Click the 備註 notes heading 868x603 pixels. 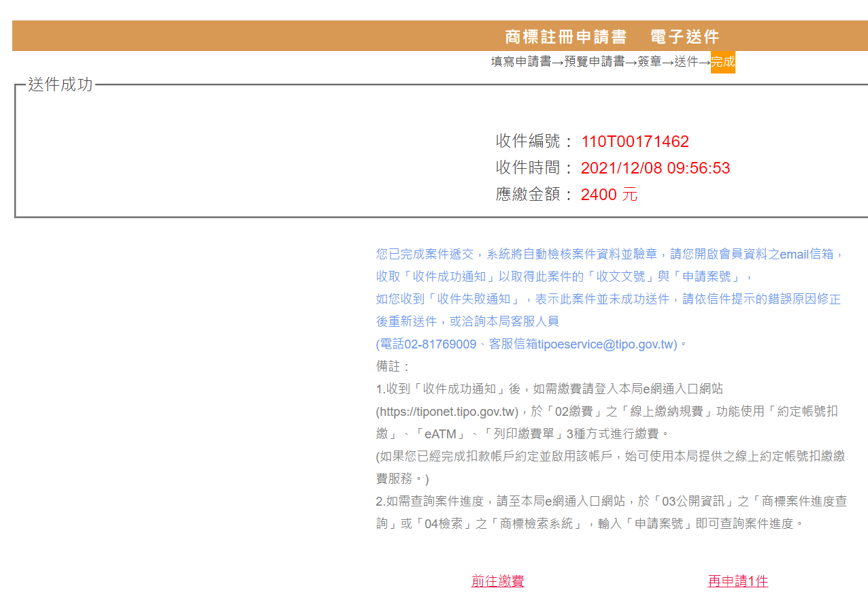click(x=388, y=367)
